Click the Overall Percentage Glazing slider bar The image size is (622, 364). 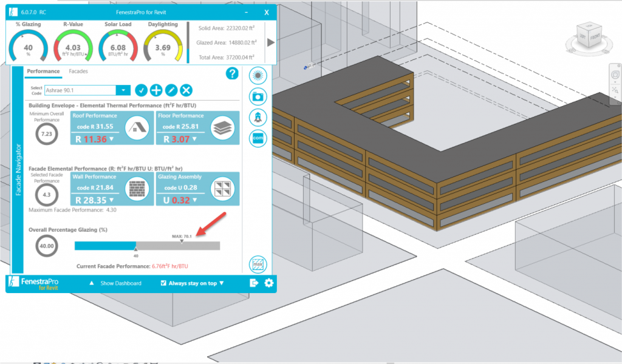147,246
